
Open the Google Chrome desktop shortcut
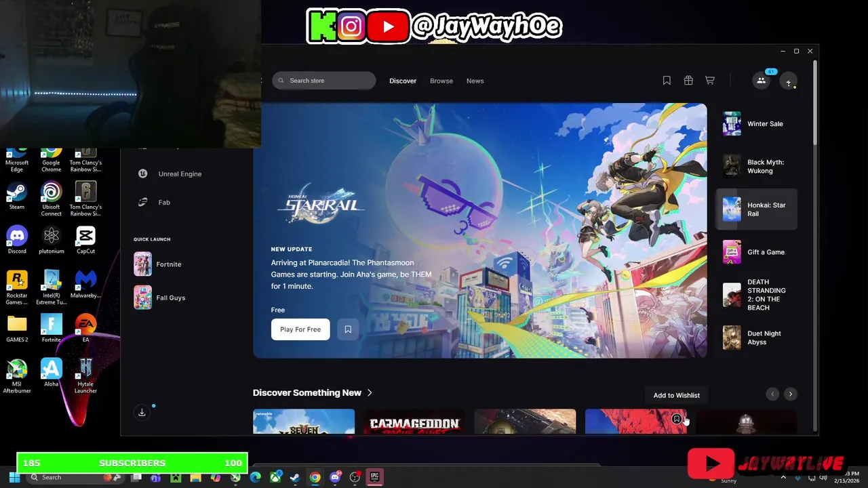[52, 160]
